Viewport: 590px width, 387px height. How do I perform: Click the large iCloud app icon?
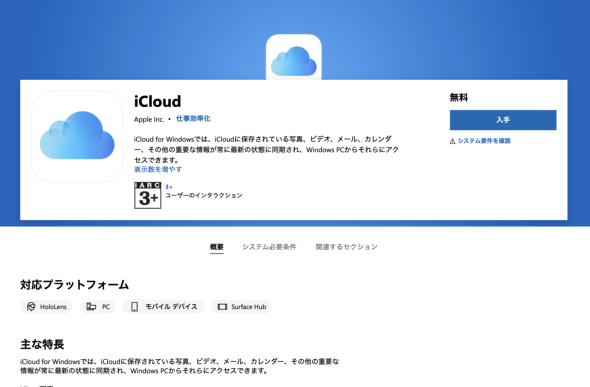[x=77, y=137]
